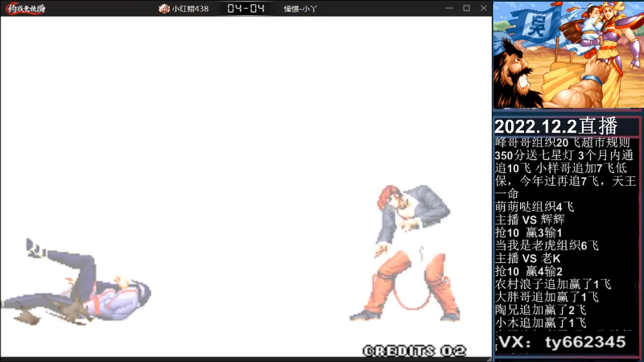644x362 pixels.
Task: Click the line 追10飞 小样哥追加7飞低
Action: pos(561,168)
